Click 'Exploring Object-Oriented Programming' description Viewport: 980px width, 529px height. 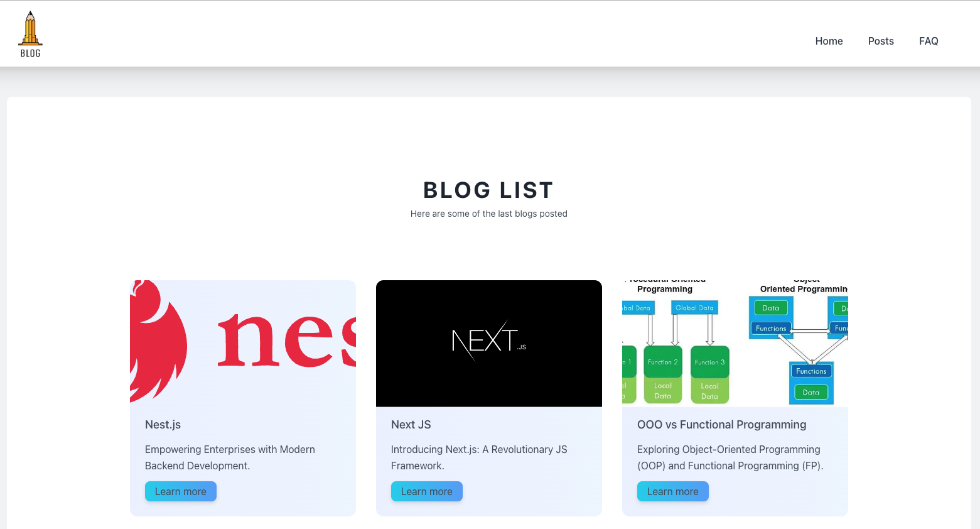tap(730, 457)
